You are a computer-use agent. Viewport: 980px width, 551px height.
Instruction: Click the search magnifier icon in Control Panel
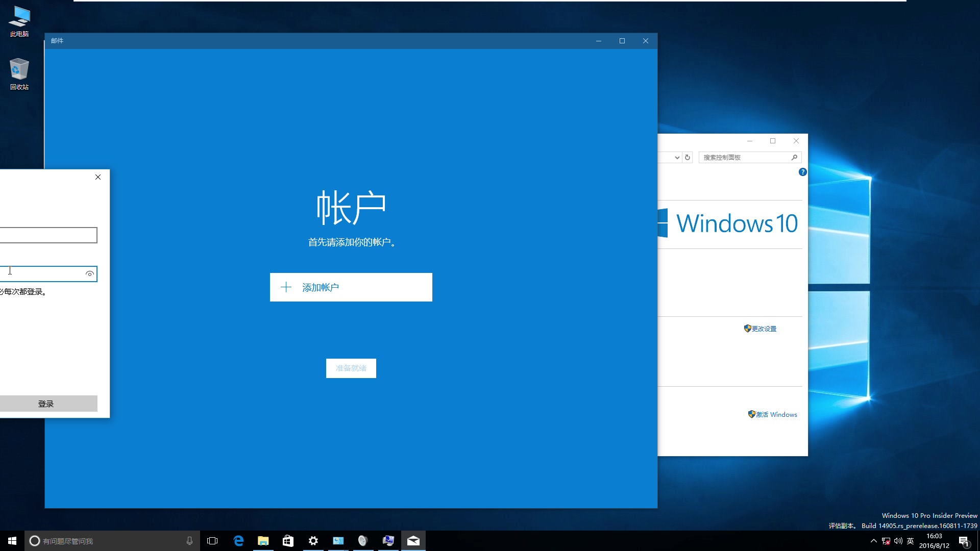tap(794, 157)
